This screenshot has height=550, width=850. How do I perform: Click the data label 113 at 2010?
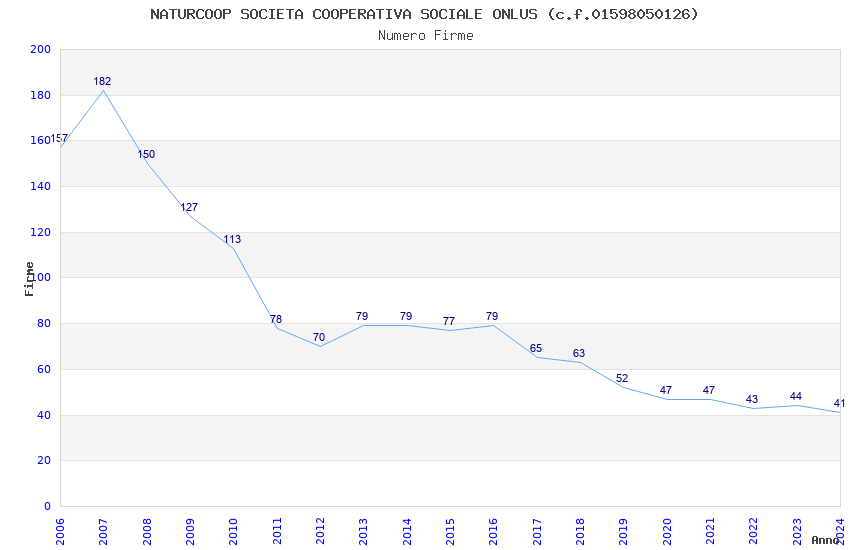232,240
